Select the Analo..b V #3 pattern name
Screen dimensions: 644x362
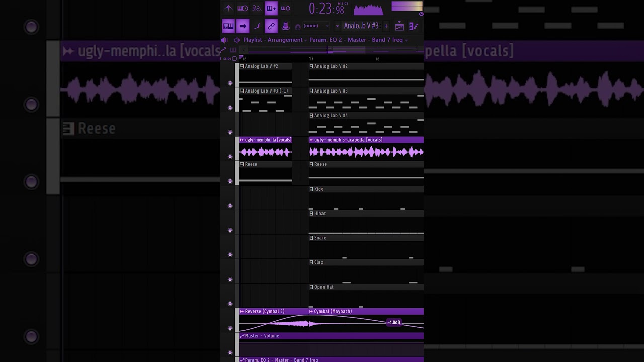point(361,26)
